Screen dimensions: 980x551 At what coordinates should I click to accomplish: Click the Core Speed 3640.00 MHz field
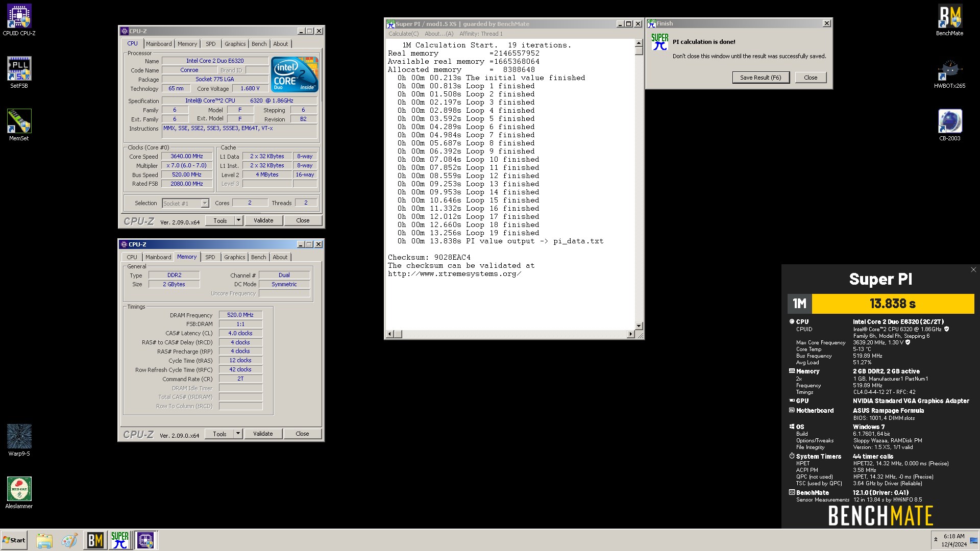coord(187,157)
